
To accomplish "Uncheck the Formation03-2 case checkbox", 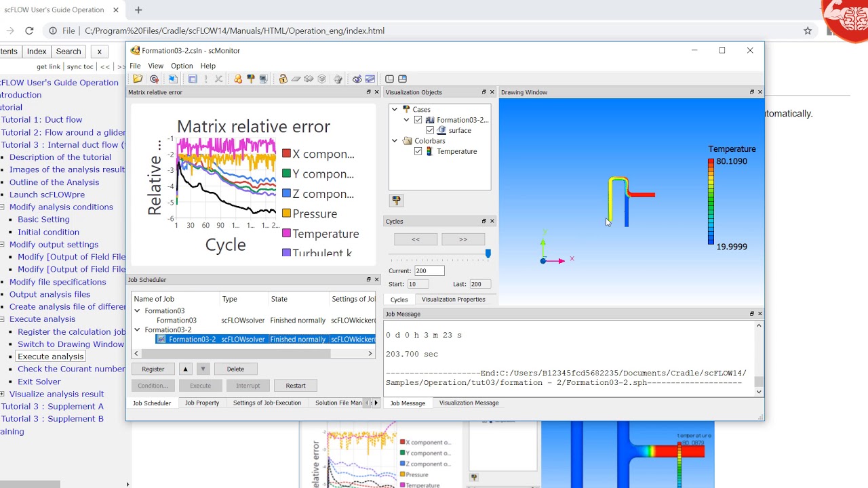I will tap(418, 120).
